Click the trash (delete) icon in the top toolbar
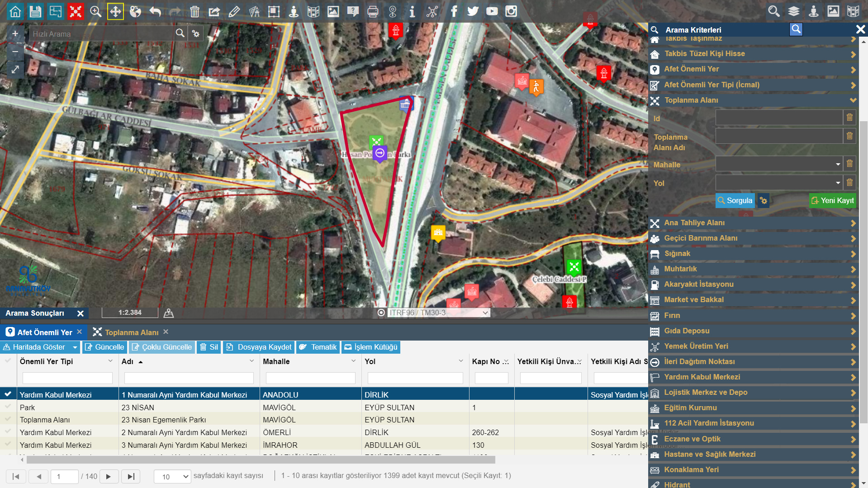Image resolution: width=868 pixels, height=488 pixels. coord(194,11)
